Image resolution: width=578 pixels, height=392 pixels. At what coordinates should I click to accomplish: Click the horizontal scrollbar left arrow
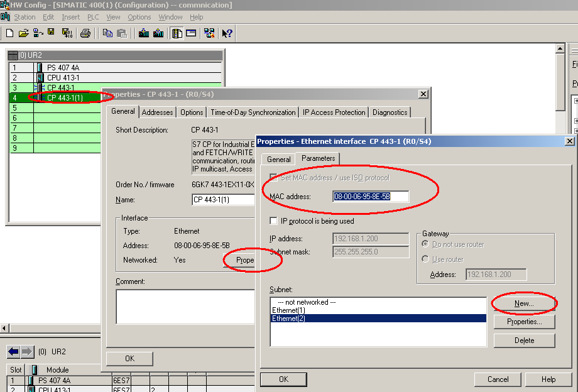[x=4, y=329]
